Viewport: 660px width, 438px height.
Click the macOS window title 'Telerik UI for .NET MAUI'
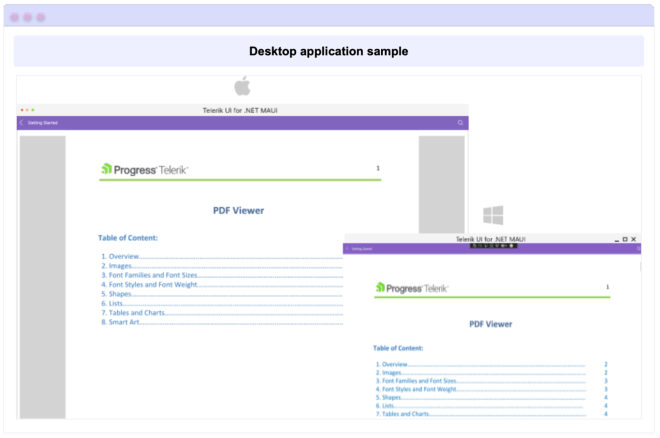click(x=240, y=110)
